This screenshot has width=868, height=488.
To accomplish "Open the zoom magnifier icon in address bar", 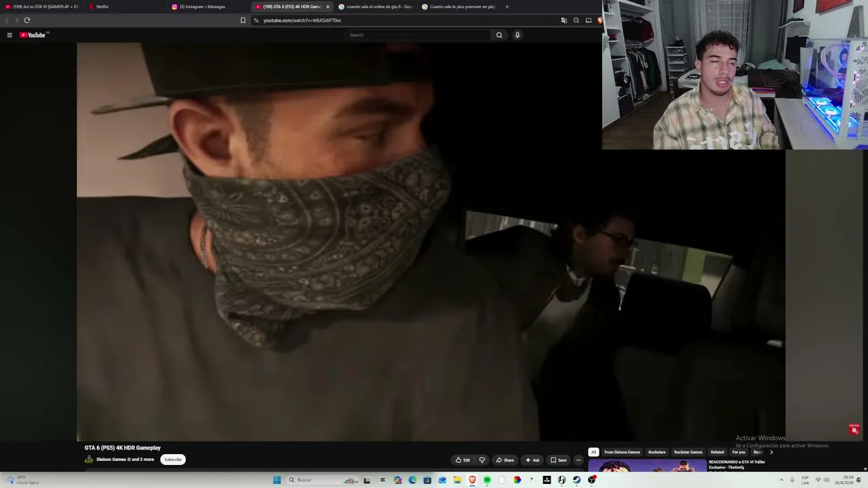I will [x=576, y=20].
